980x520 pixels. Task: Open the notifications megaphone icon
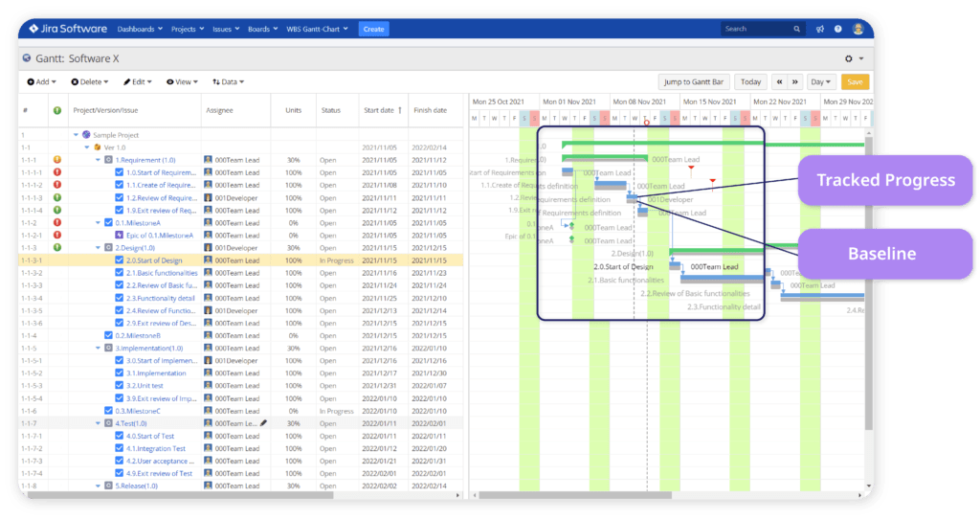click(x=820, y=29)
